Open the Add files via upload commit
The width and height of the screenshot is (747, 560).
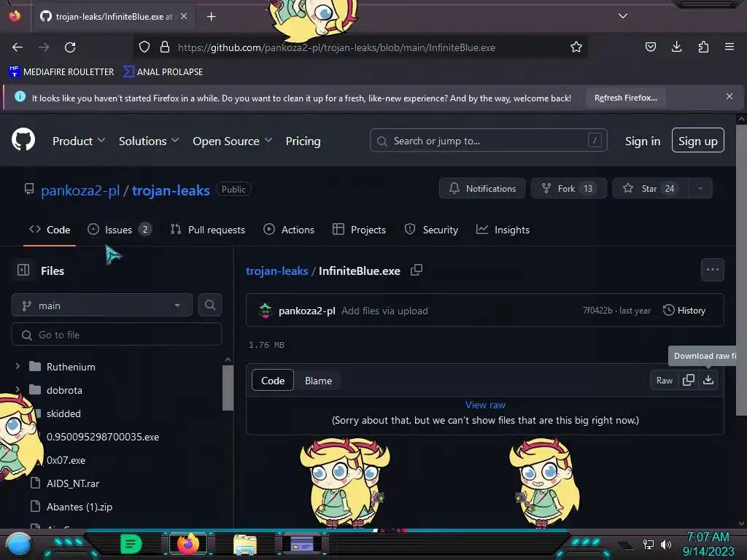(x=384, y=311)
